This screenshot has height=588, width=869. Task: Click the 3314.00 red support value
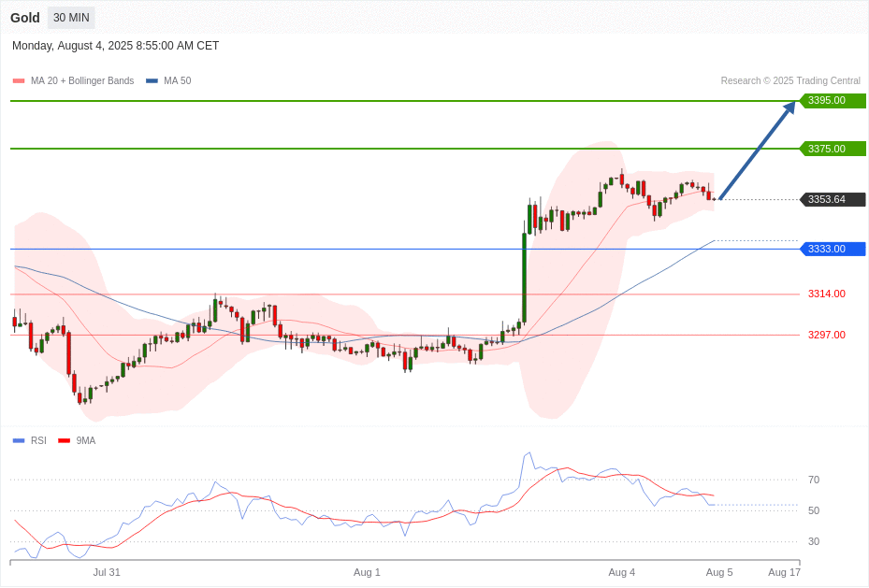click(826, 294)
